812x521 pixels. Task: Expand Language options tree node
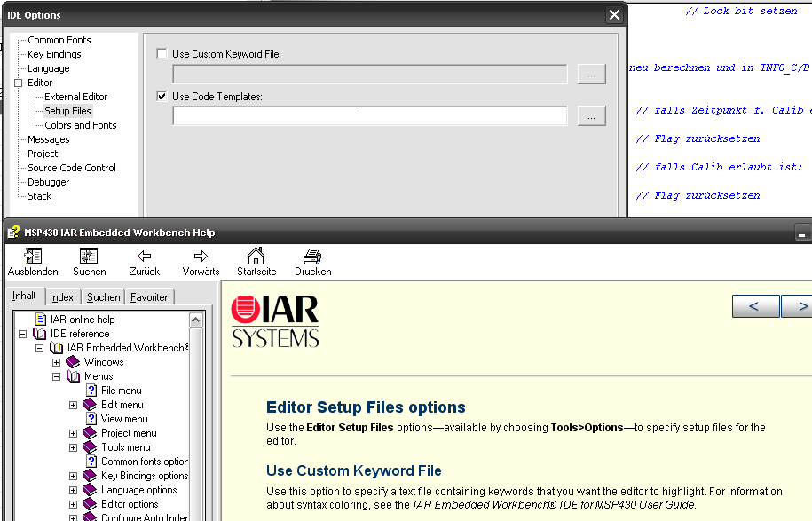point(73,490)
